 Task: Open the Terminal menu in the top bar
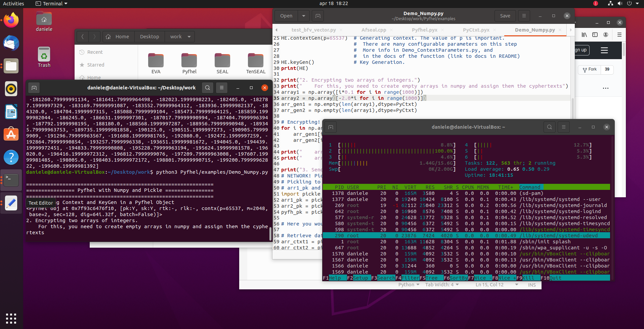tap(51, 4)
